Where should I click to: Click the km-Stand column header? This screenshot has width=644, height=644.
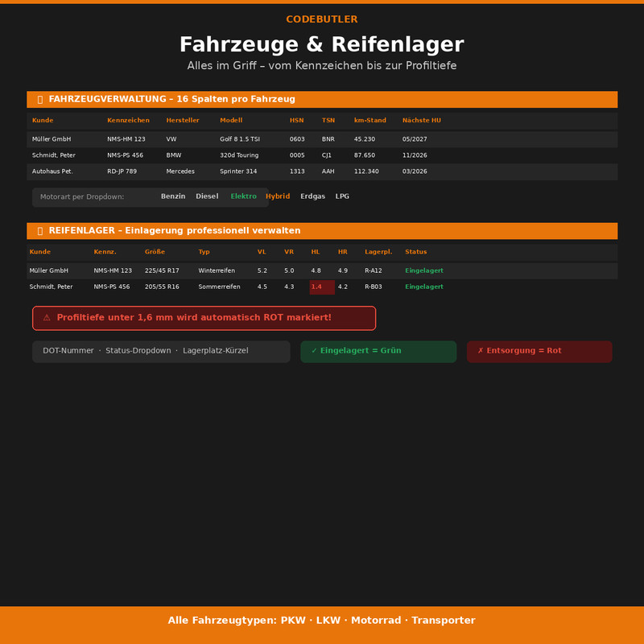[370, 120]
